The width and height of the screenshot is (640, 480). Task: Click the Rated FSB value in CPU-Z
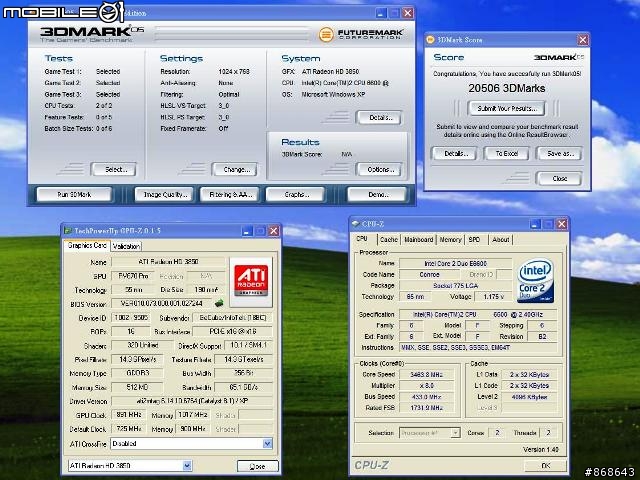point(426,407)
